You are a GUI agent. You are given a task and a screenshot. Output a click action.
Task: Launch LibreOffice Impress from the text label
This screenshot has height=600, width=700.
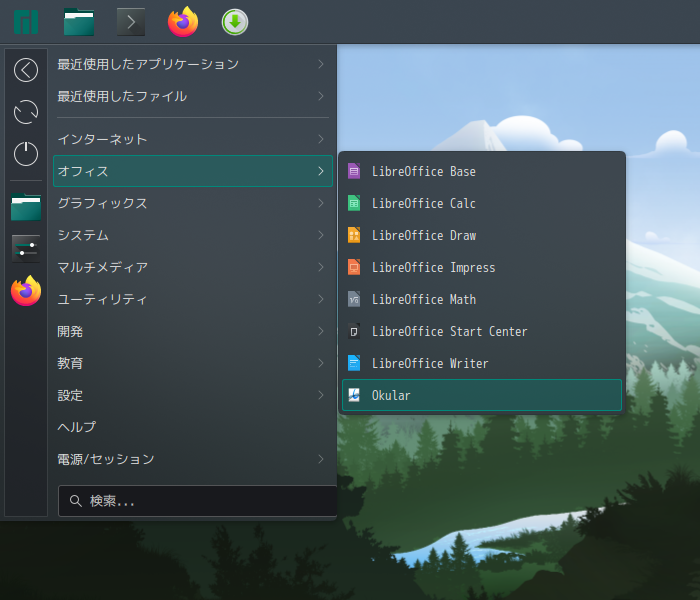433,267
